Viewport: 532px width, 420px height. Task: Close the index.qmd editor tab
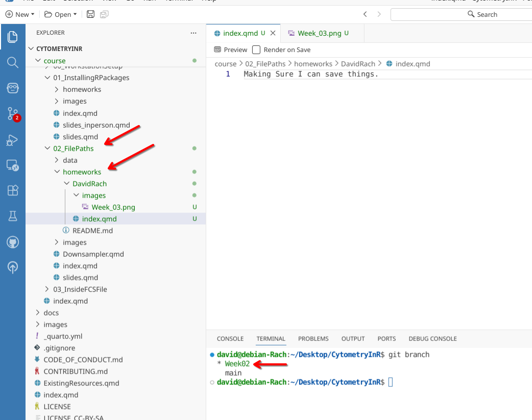[x=273, y=33]
